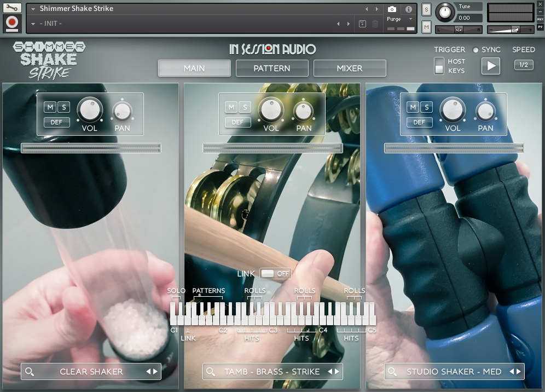Click the save preset floppy icon
The width and height of the screenshot is (545, 392).
[x=362, y=24]
